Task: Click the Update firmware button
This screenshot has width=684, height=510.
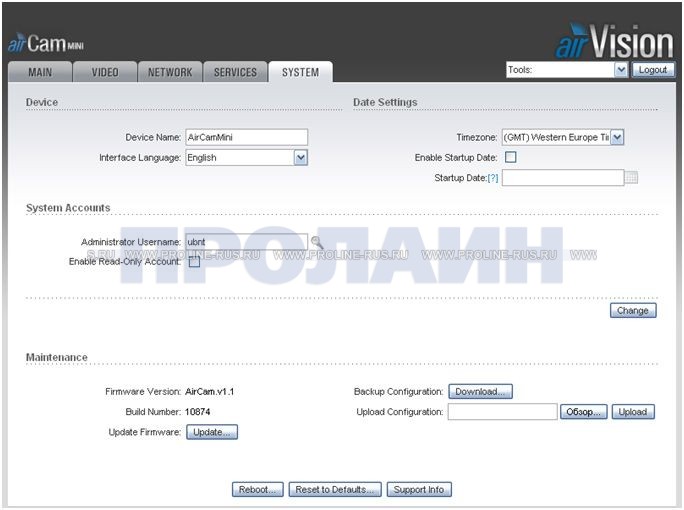Action: pyautogui.click(x=212, y=432)
